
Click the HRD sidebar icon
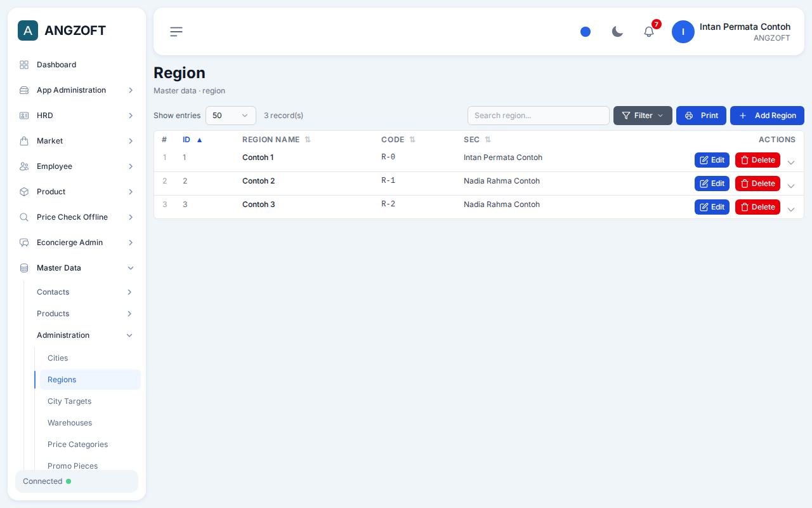coord(24,116)
